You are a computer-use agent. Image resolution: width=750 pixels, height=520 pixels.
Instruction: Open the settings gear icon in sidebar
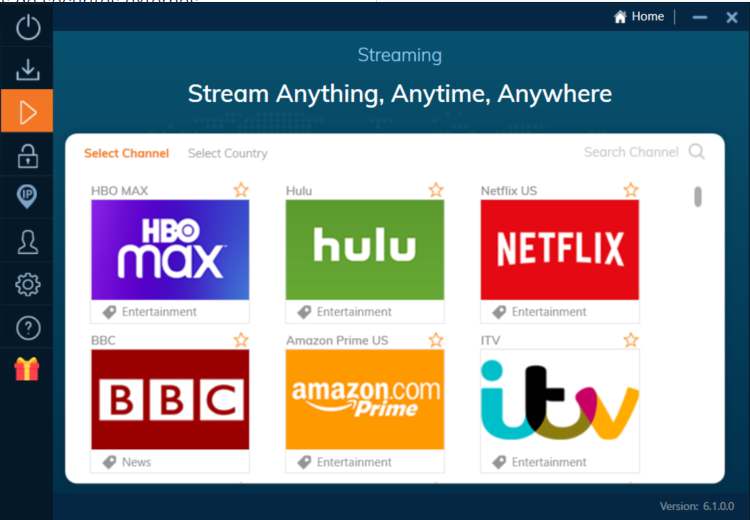[x=28, y=285]
